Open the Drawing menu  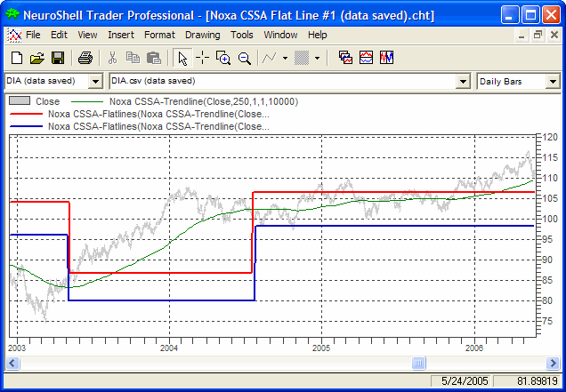pos(203,35)
